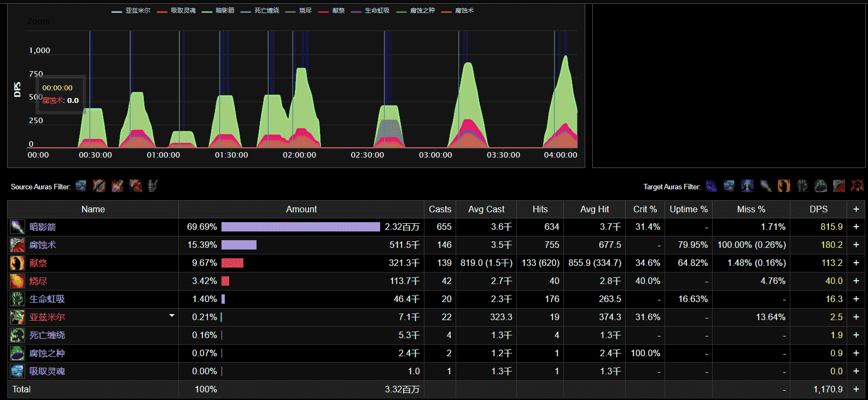Open the 亚兹米尔 row dropdown arrow
The width and height of the screenshot is (868, 400).
click(172, 316)
